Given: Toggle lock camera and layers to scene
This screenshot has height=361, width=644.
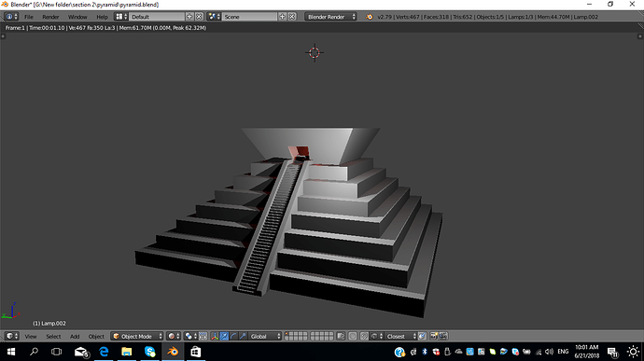Looking at the screenshot, I should pos(341,336).
